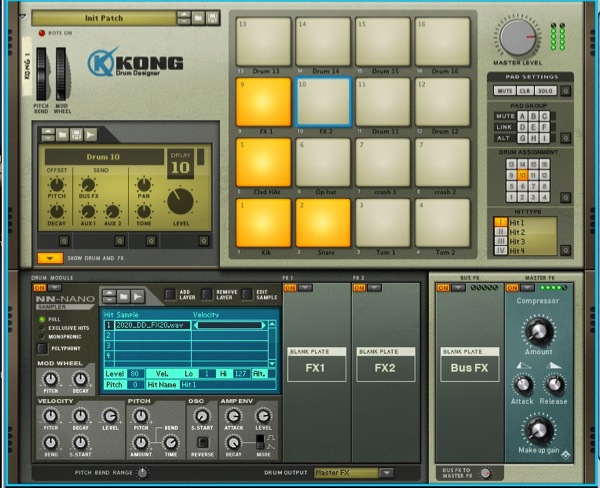Image resolution: width=600 pixels, height=488 pixels.
Task: Open the Drum Output dropdown
Action: (385, 473)
